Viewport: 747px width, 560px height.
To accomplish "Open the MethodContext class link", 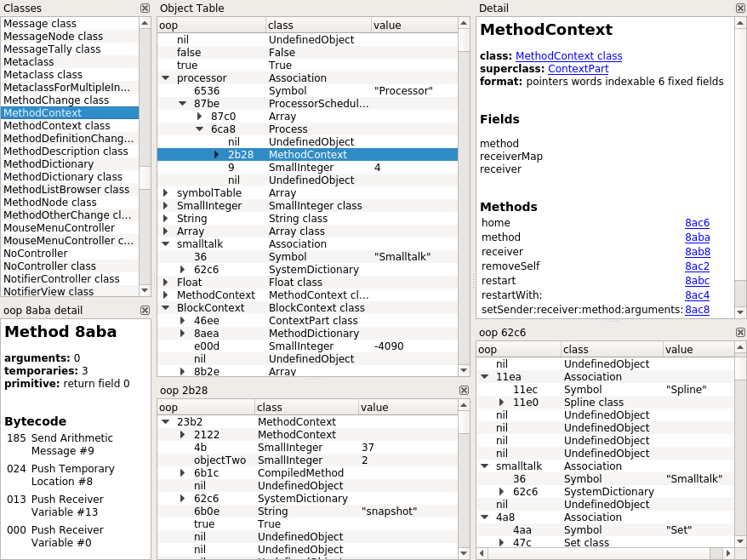I will click(569, 56).
